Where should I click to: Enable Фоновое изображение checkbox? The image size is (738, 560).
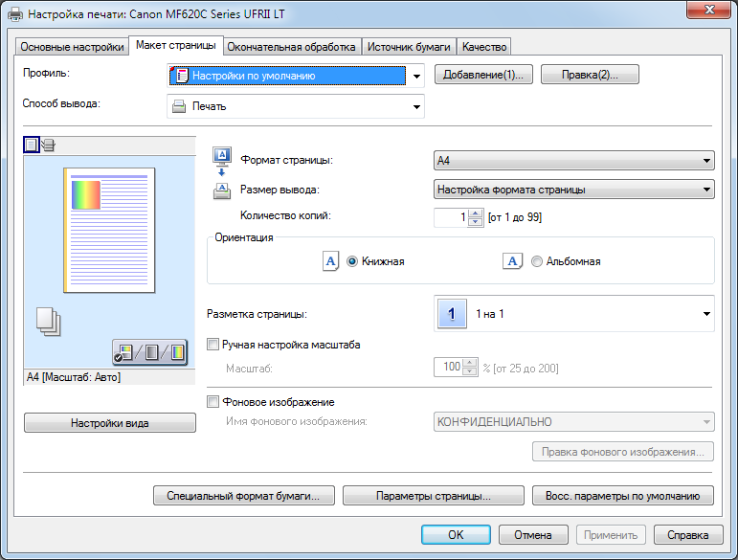click(212, 402)
